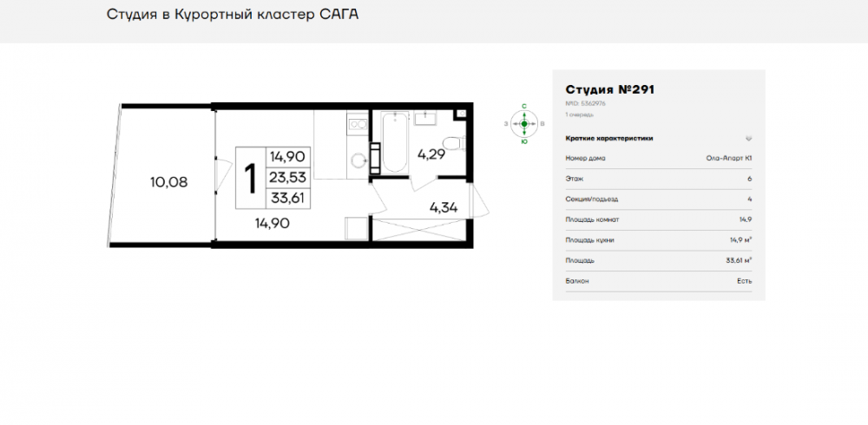
Task: Click the 10,08 balcony area on plan
Action: (x=168, y=182)
